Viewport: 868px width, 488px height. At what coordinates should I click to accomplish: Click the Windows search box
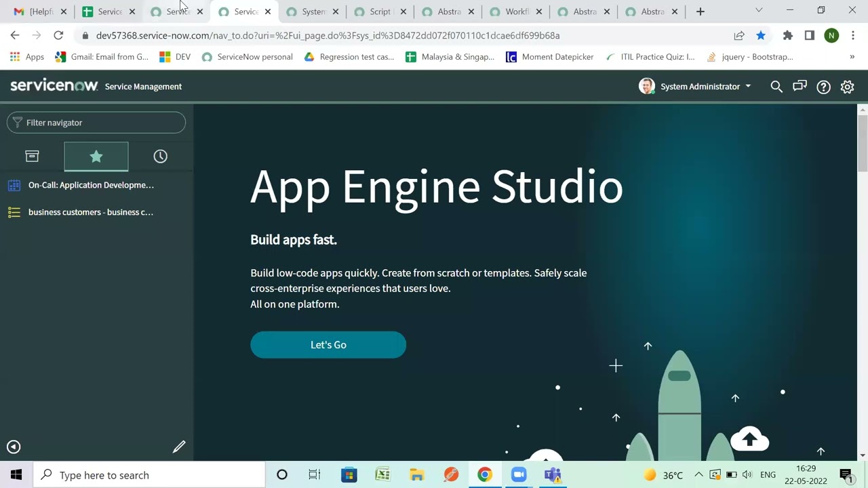click(x=149, y=475)
